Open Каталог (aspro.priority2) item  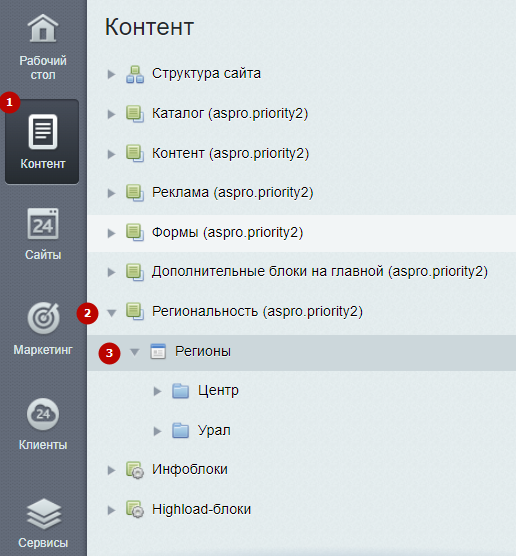click(230, 113)
